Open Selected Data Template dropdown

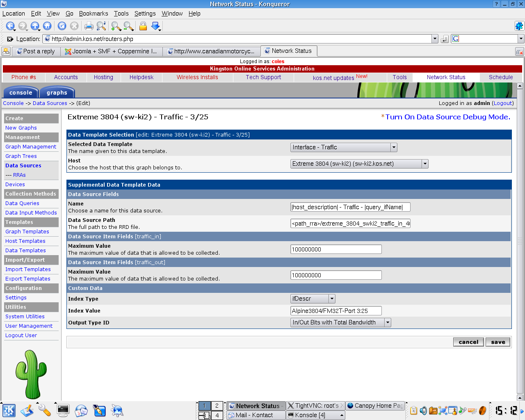pyautogui.click(x=344, y=147)
